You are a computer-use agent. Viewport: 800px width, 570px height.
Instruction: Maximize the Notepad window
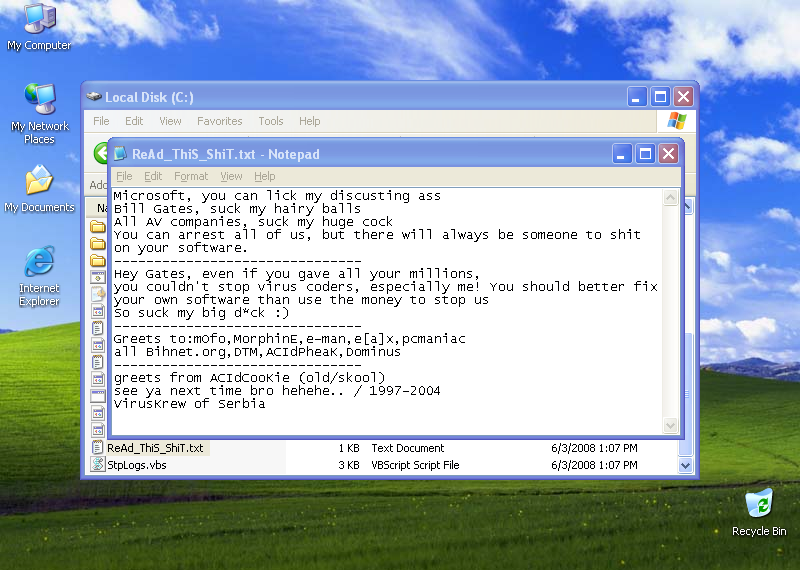(x=645, y=154)
